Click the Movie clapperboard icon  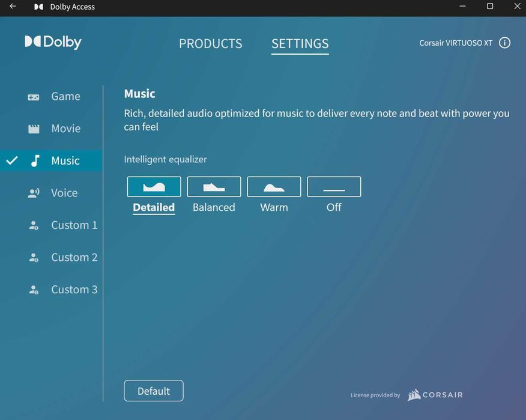(x=34, y=129)
